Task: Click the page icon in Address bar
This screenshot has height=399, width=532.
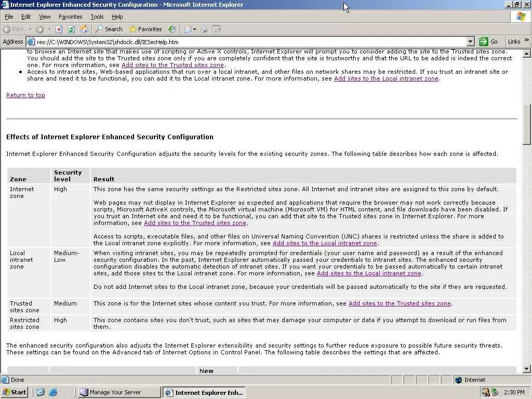Action: click(x=31, y=42)
